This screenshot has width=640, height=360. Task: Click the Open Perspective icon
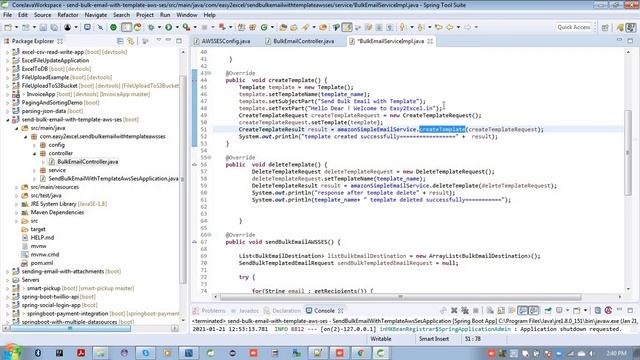[605, 27]
